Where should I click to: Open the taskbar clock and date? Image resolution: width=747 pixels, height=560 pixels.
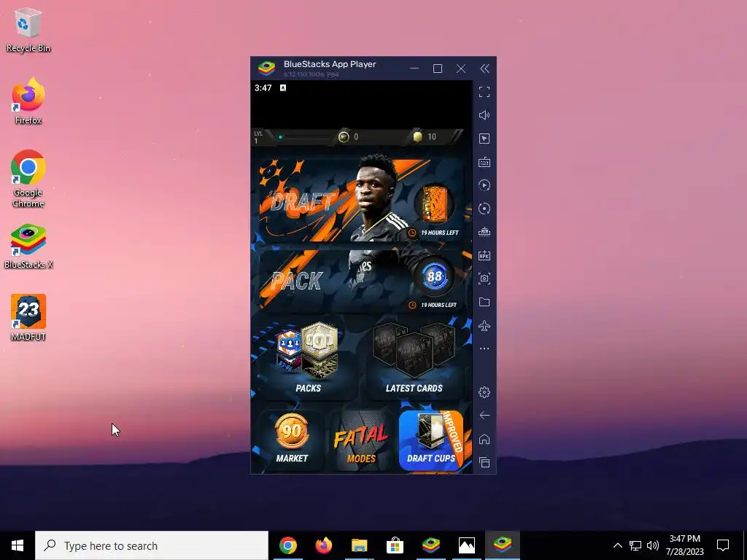pos(684,545)
